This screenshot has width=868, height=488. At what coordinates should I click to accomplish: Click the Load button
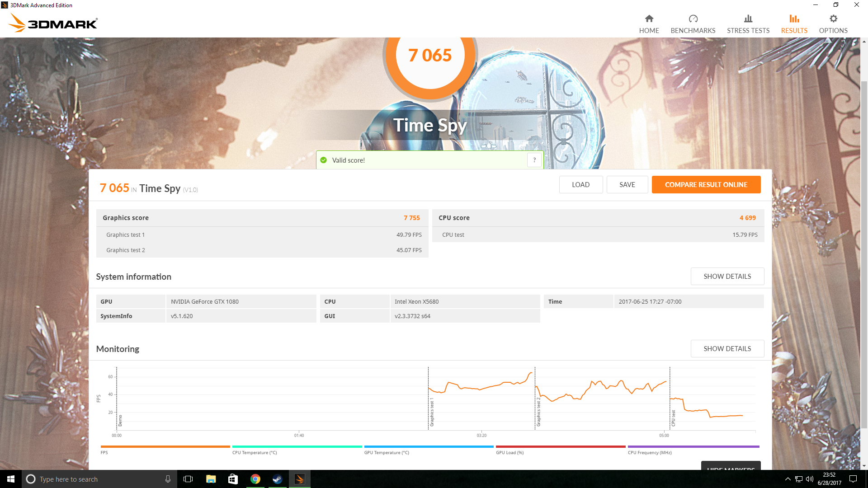580,184
